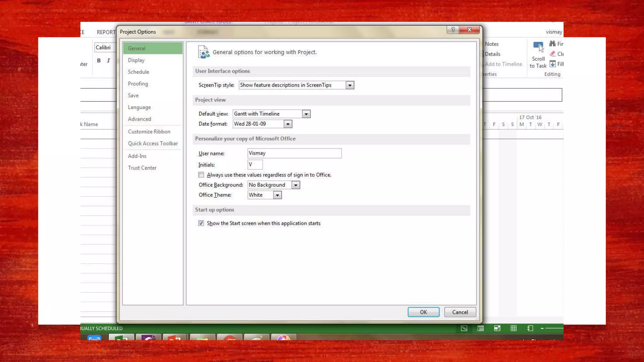Toggle Bold formatting in ribbon
This screenshot has height=362, width=644.
[x=99, y=60]
